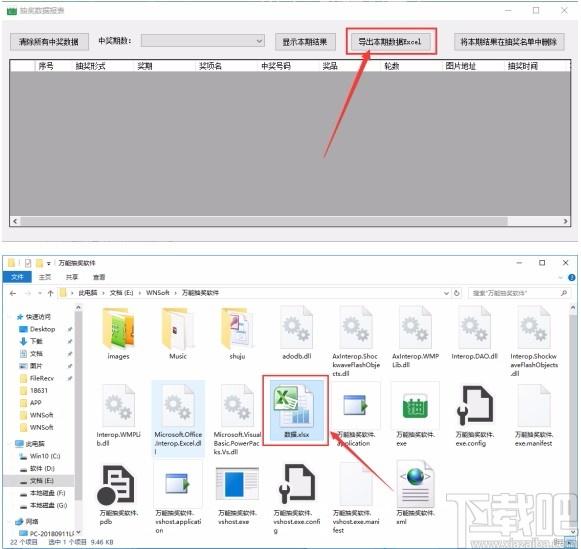581x549 pixels.
Task: Open the 数据.xlsx Excel file
Action: coord(296,410)
